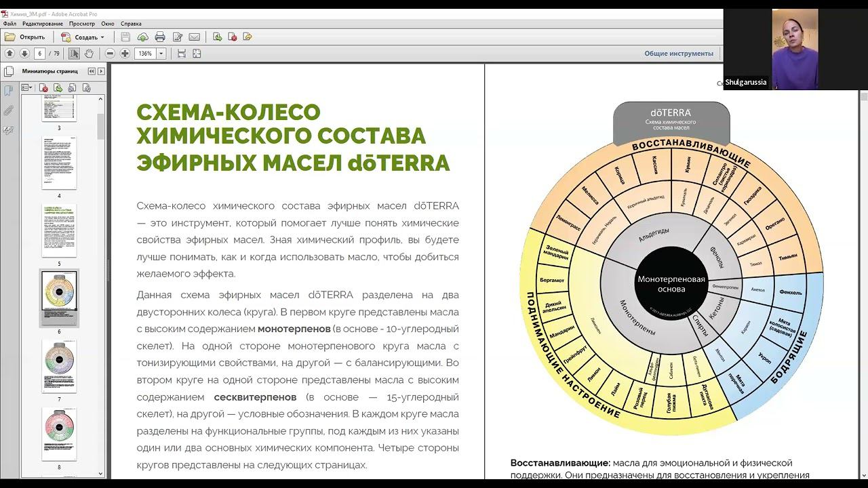The width and height of the screenshot is (868, 488).
Task: Select page 4 thumbnail
Action: [59, 163]
